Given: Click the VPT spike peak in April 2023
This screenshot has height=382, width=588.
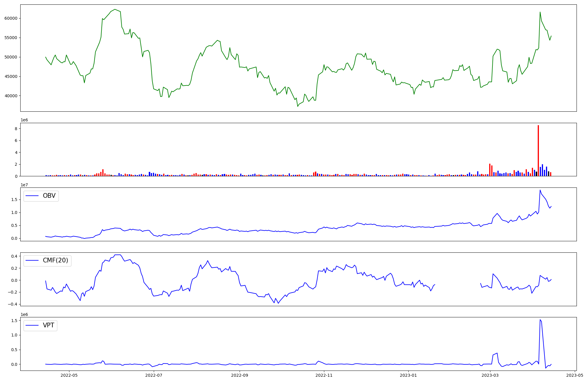Looking at the screenshot, I should (540, 320).
